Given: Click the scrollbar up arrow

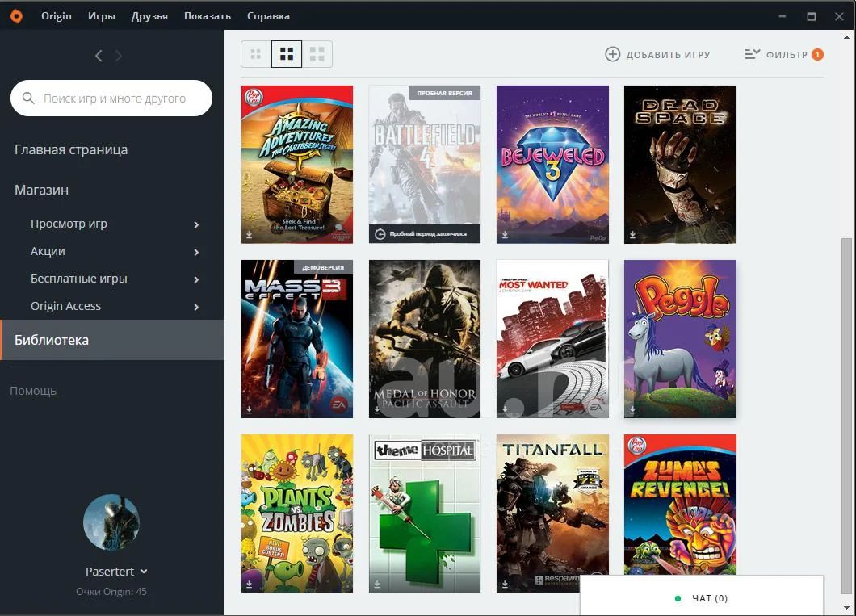Looking at the screenshot, I should [x=847, y=38].
